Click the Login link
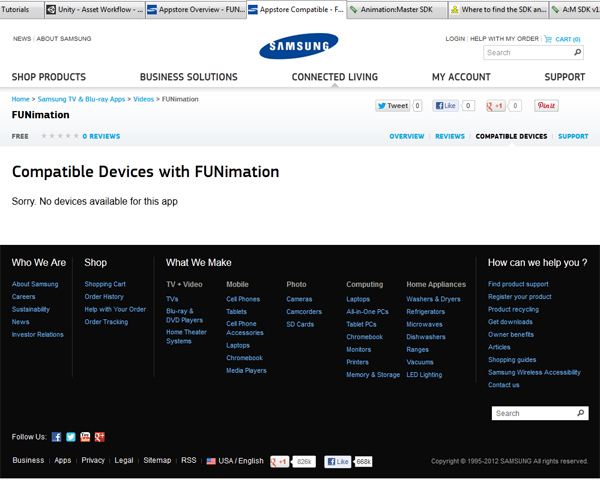This screenshot has height=485, width=600. pyautogui.click(x=455, y=39)
